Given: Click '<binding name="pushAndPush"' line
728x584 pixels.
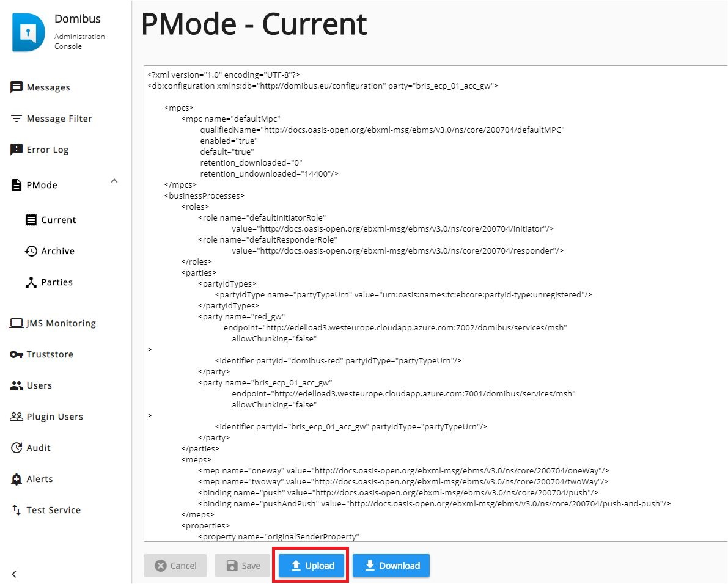Looking at the screenshot, I should click(x=434, y=504).
